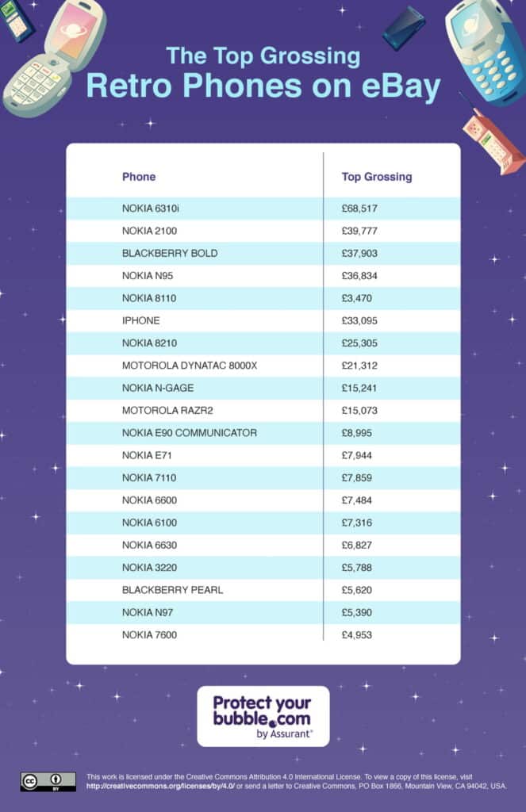Click the IPHONE entry in the table
This screenshot has width=526, height=812.
140,320
